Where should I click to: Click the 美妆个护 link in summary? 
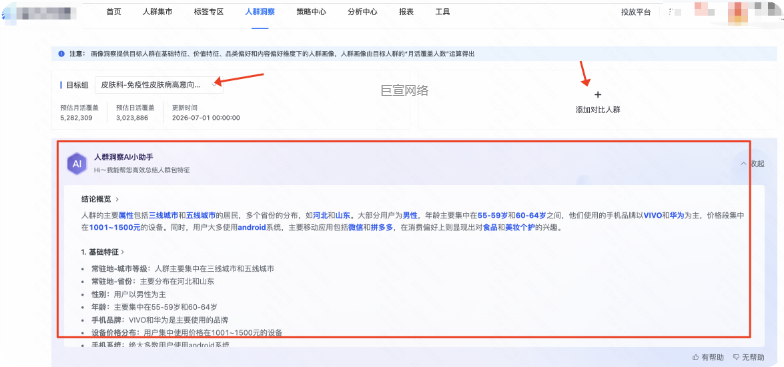(520, 228)
